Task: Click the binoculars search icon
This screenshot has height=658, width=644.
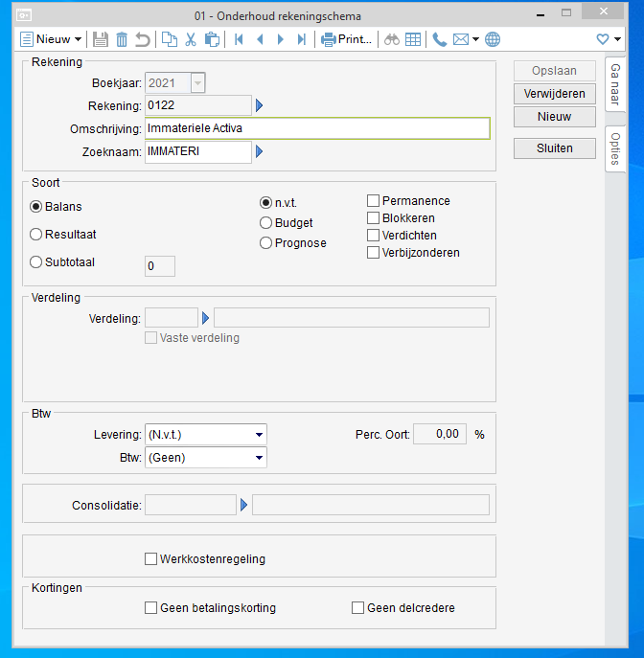Action: click(x=392, y=39)
